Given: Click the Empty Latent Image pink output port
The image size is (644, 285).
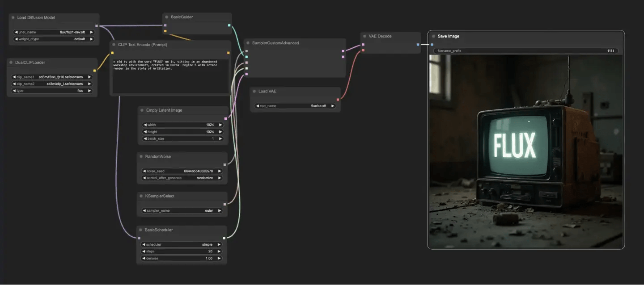Looking at the screenshot, I should pos(225,118).
